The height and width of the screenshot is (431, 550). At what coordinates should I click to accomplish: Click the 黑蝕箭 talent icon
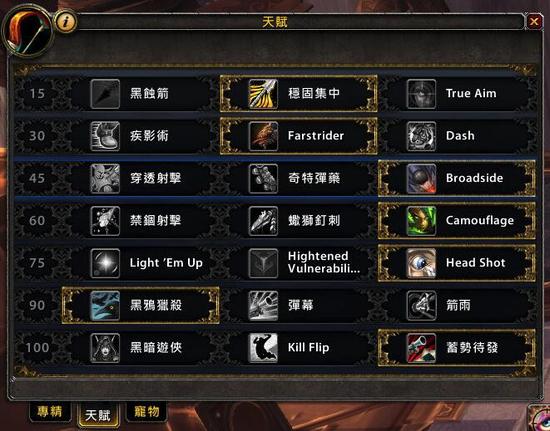coord(105,94)
